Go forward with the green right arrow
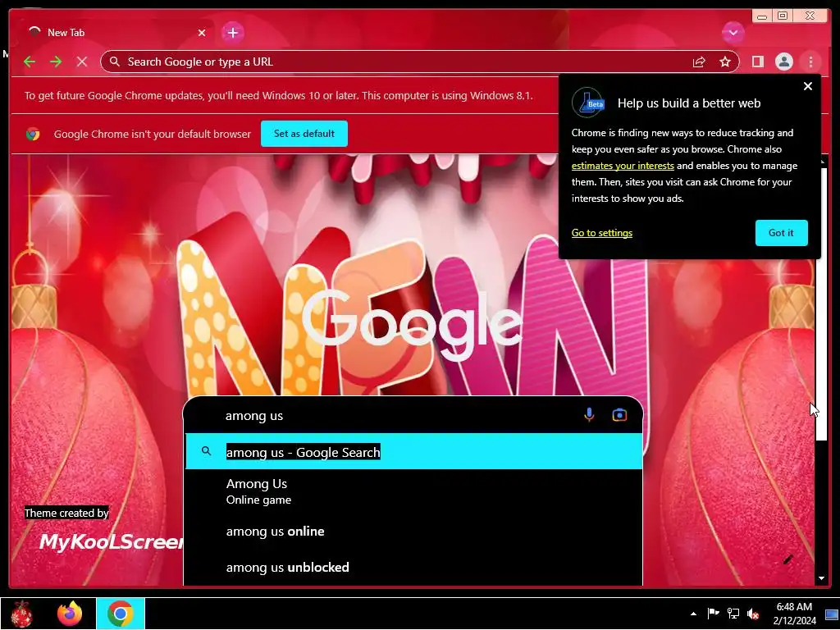Image resolution: width=840 pixels, height=630 pixels. click(x=56, y=62)
